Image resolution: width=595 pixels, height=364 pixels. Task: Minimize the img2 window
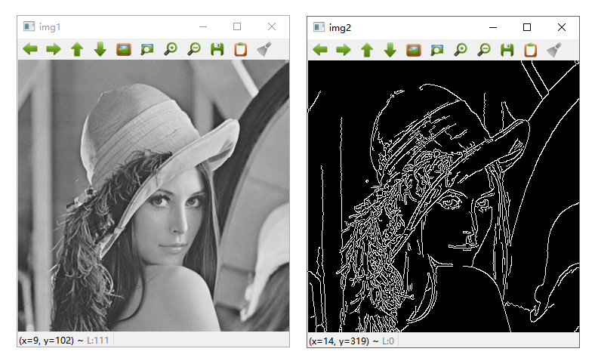(x=493, y=27)
